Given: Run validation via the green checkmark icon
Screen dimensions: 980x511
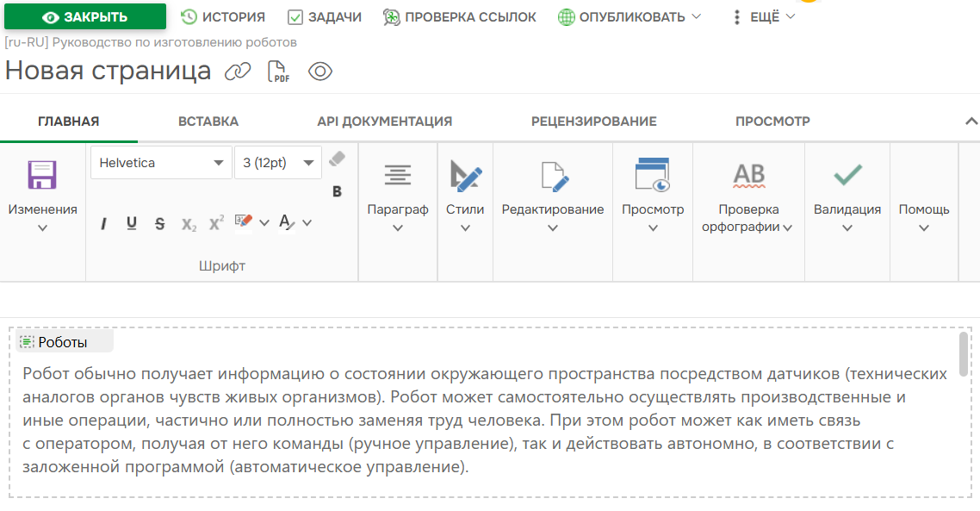Looking at the screenshot, I should 846,176.
